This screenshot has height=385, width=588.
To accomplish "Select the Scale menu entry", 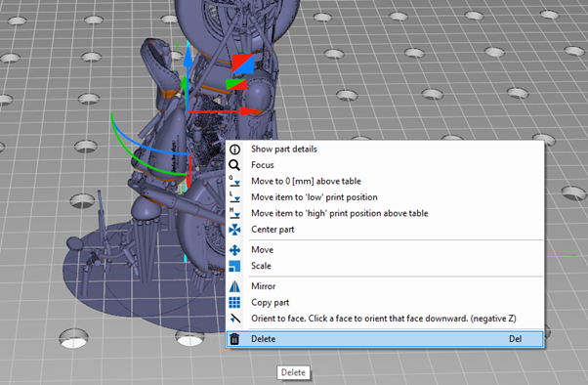I will pos(385,266).
